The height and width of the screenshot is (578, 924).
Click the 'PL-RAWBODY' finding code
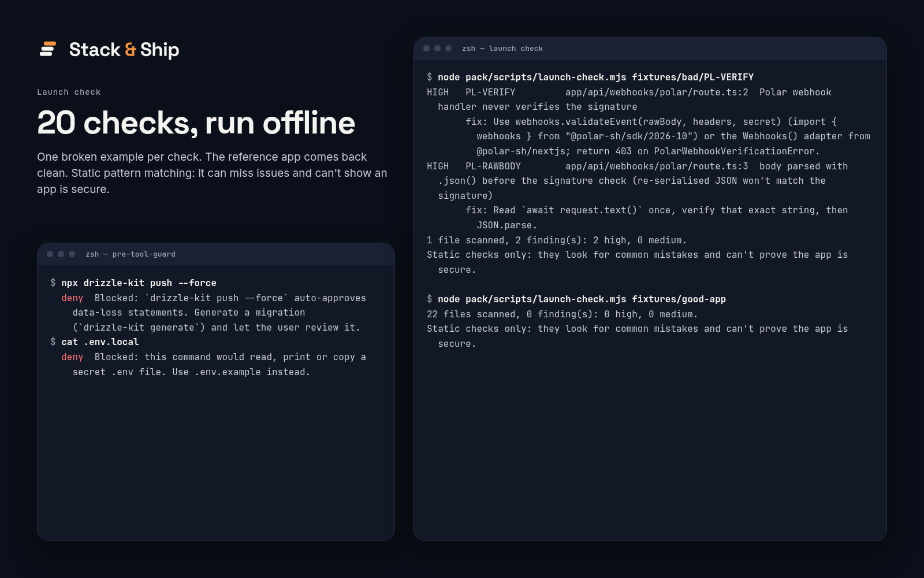pos(493,166)
